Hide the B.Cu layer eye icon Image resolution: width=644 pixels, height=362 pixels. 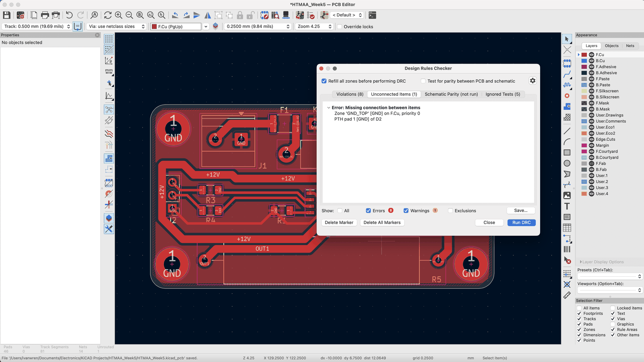pyautogui.click(x=592, y=61)
